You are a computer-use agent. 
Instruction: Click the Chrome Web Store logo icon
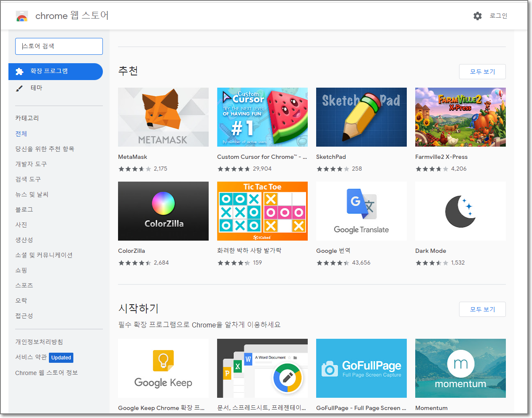point(22,16)
